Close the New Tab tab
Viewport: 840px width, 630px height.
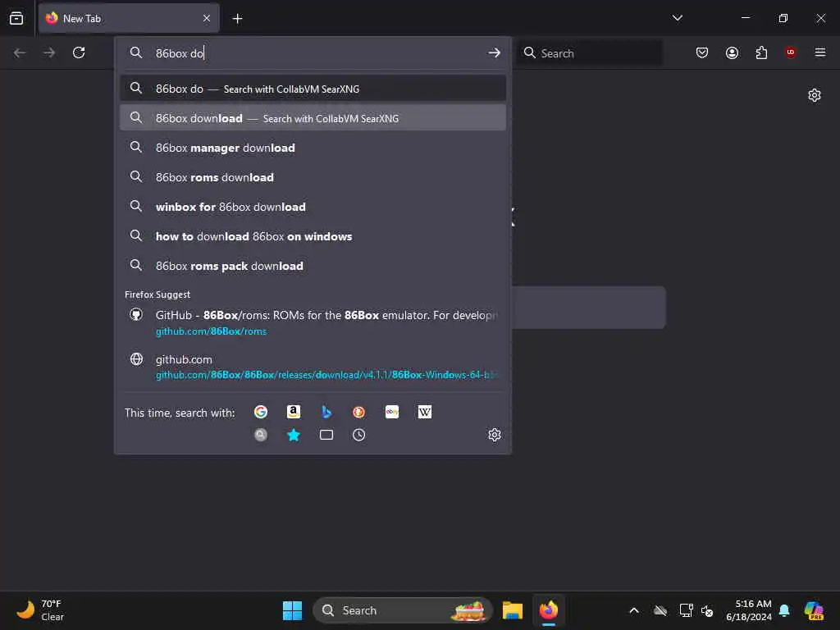206,18
